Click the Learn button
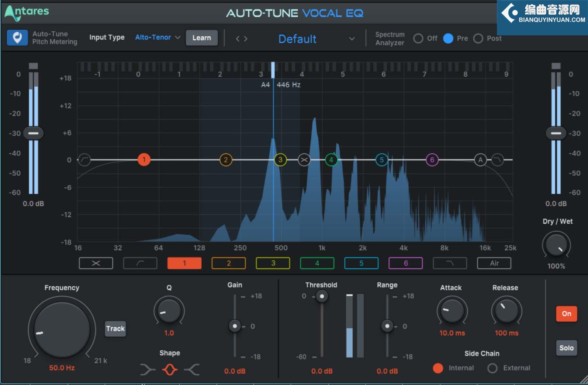The image size is (588, 385). [201, 38]
